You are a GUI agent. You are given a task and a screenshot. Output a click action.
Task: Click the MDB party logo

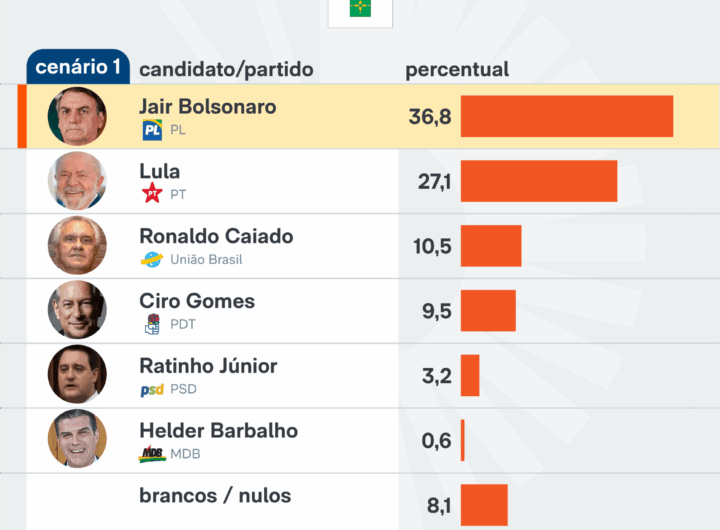point(152,455)
